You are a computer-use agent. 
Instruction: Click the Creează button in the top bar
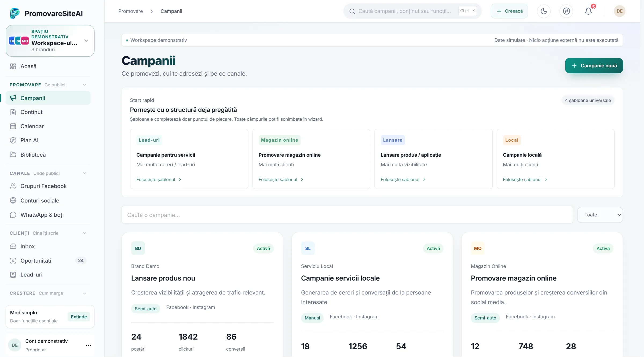pyautogui.click(x=509, y=11)
